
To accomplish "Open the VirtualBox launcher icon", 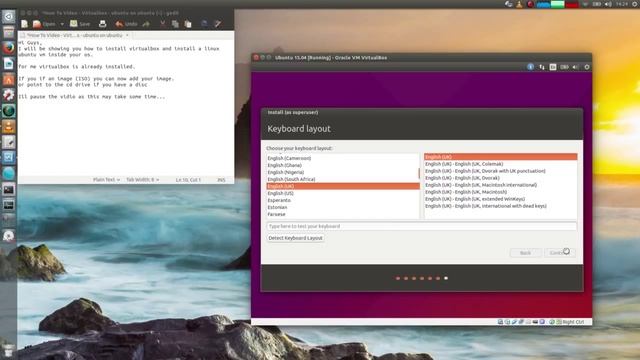I will coord(9,158).
